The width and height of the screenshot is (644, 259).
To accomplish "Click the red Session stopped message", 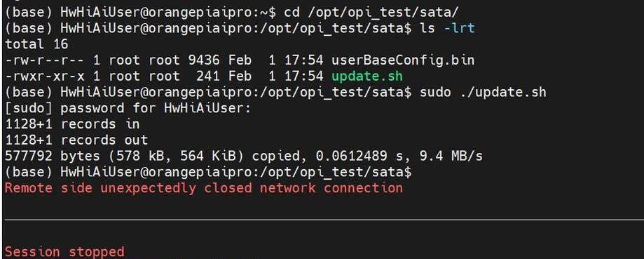I will (x=64, y=251).
